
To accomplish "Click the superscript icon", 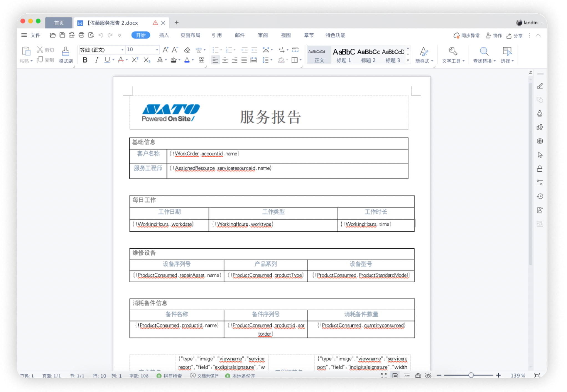I will (x=135, y=60).
